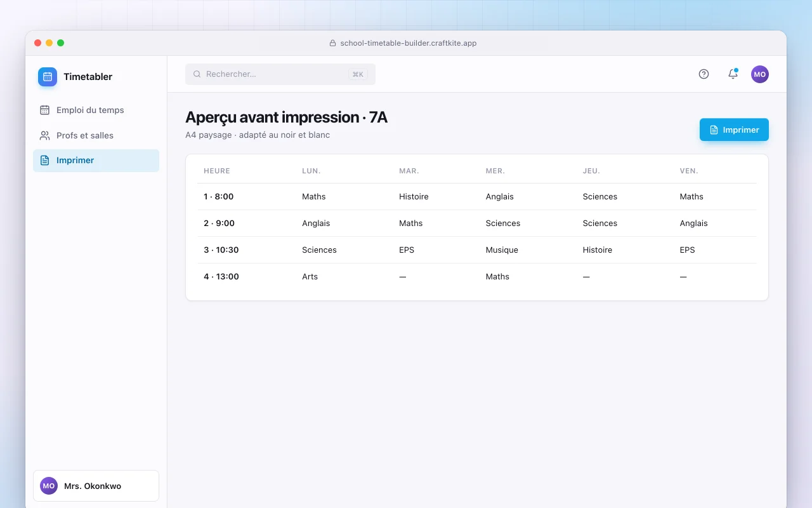The height and width of the screenshot is (508, 812).
Task: Click Wednesday's Maths cell at 13:00
Action: (497, 277)
